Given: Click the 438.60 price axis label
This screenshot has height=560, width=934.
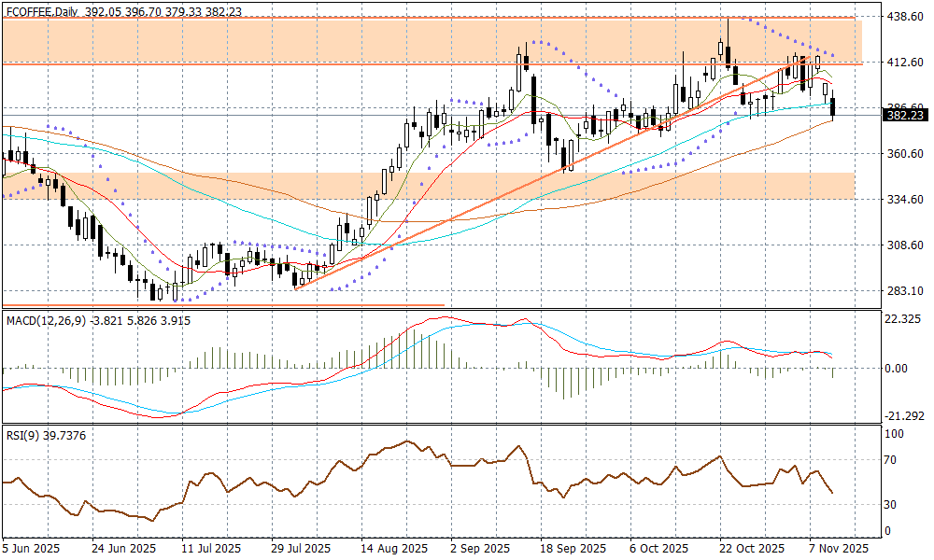Looking at the screenshot, I should click(903, 17).
